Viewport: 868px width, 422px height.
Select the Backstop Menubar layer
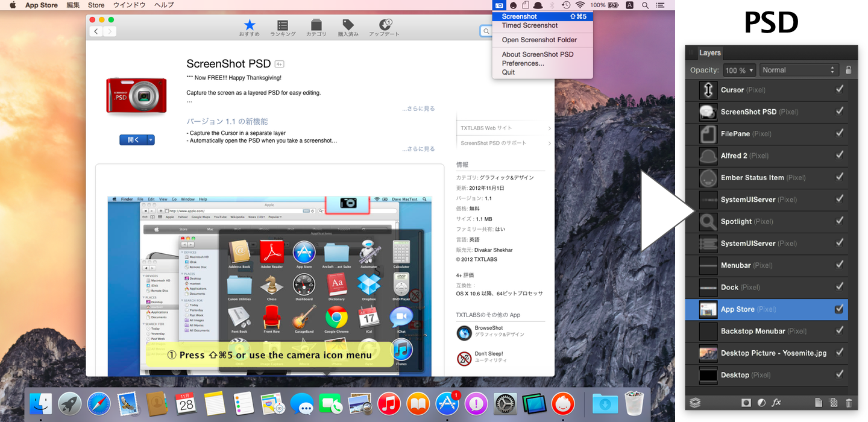click(x=767, y=331)
